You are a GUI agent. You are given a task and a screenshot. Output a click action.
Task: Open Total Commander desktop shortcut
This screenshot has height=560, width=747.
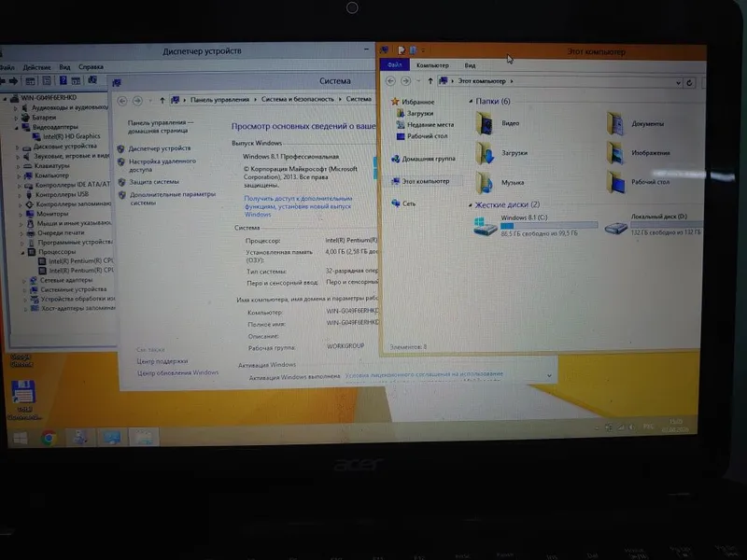point(23,400)
